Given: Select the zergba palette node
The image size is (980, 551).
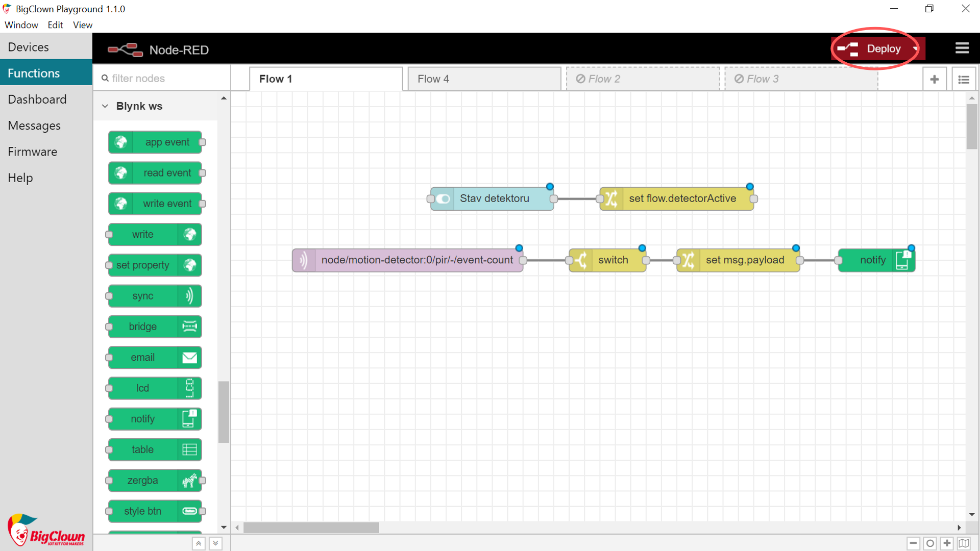Looking at the screenshot, I should click(155, 481).
